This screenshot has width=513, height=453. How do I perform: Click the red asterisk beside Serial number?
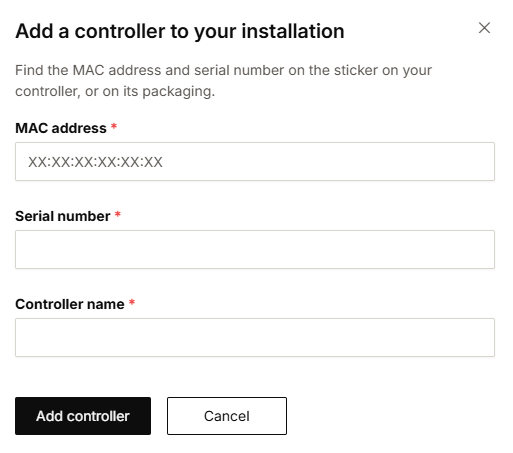point(118,214)
